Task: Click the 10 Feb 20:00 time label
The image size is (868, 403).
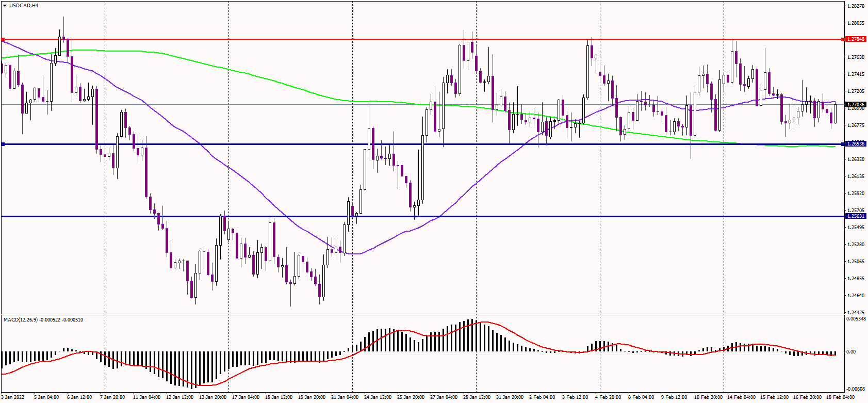Action: click(708, 397)
